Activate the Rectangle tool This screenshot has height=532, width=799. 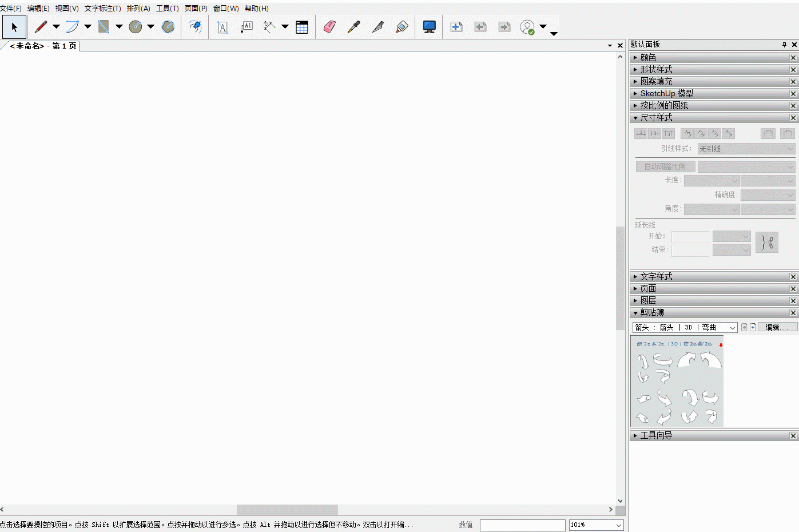tap(104, 27)
